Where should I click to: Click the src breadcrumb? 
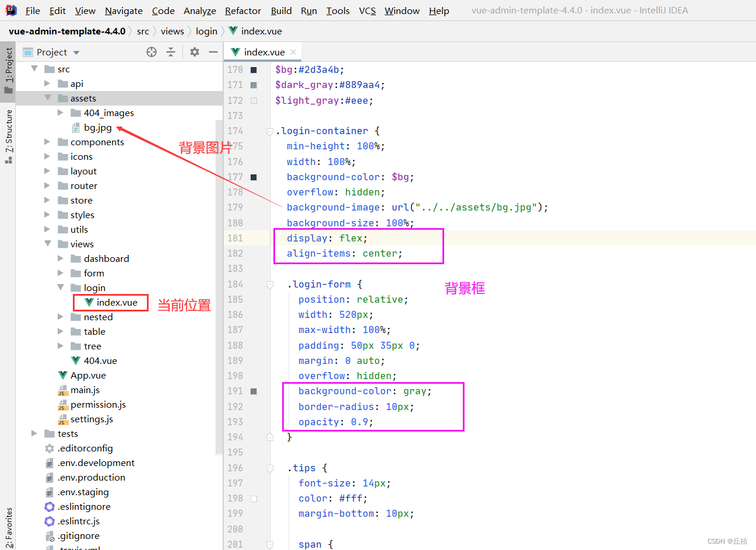tap(143, 31)
